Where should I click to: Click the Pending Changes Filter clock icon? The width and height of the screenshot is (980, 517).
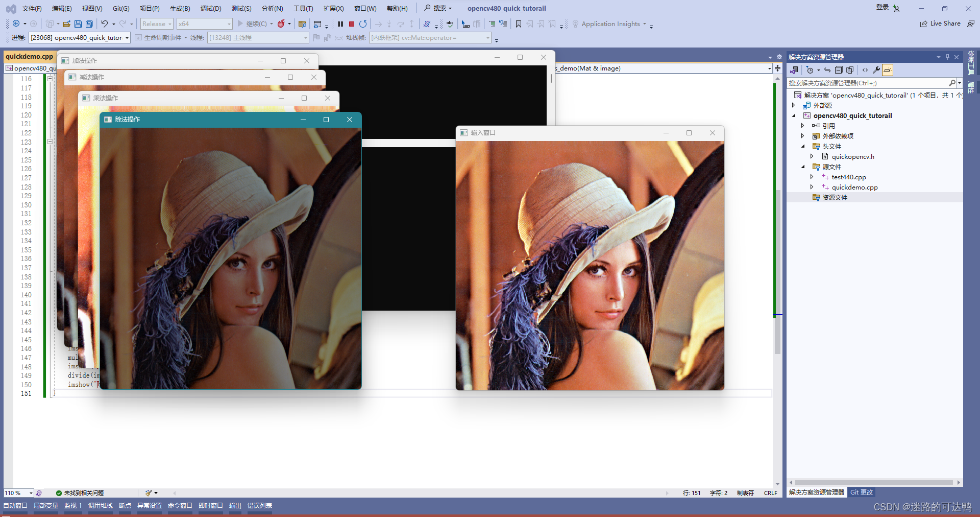click(810, 70)
